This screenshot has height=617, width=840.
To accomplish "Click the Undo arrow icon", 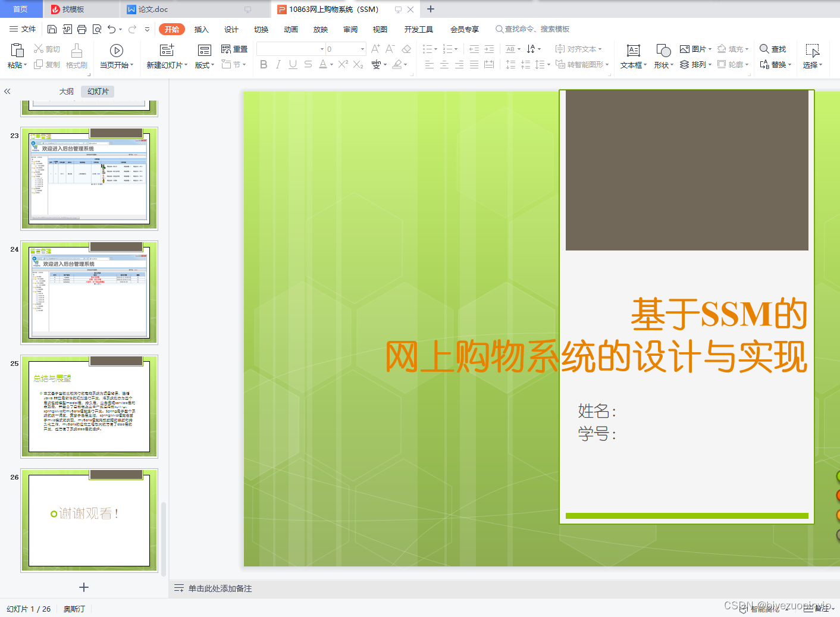I will 111,29.
